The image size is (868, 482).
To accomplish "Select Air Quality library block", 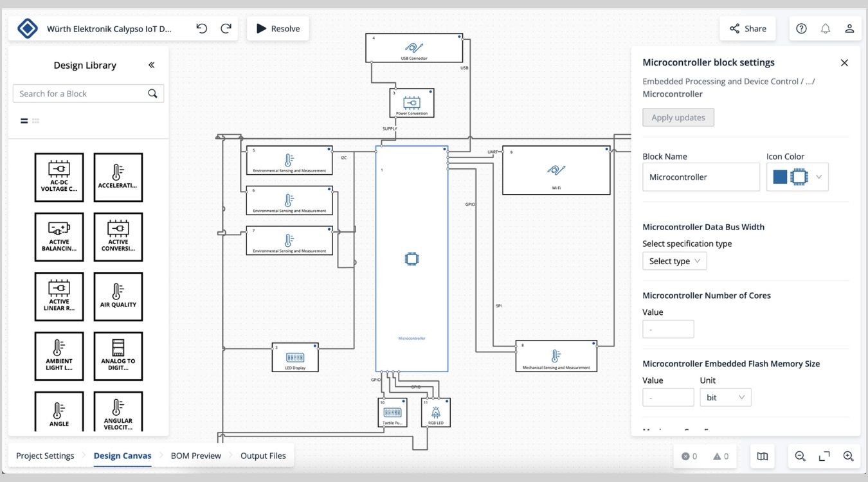I will pos(118,297).
